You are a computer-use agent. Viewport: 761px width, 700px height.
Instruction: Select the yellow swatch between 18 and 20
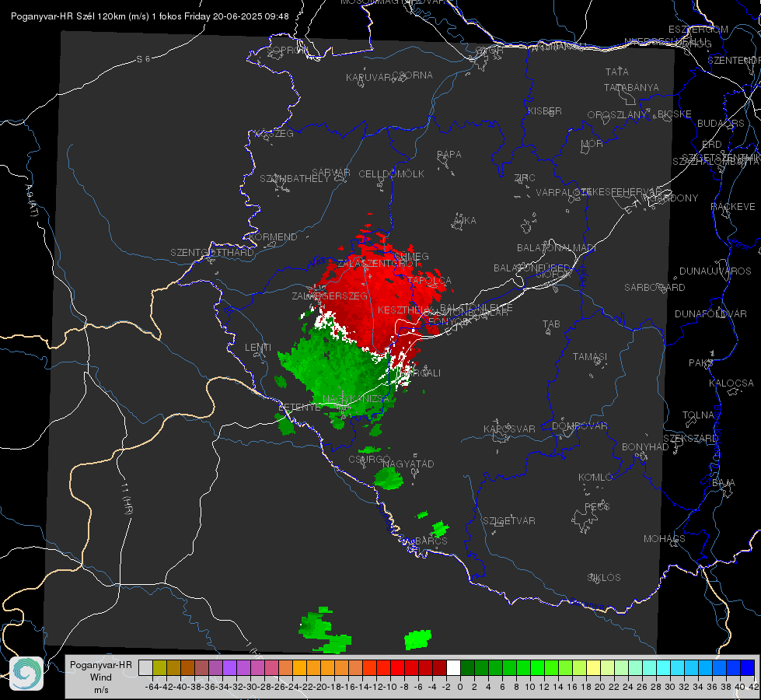(594, 667)
